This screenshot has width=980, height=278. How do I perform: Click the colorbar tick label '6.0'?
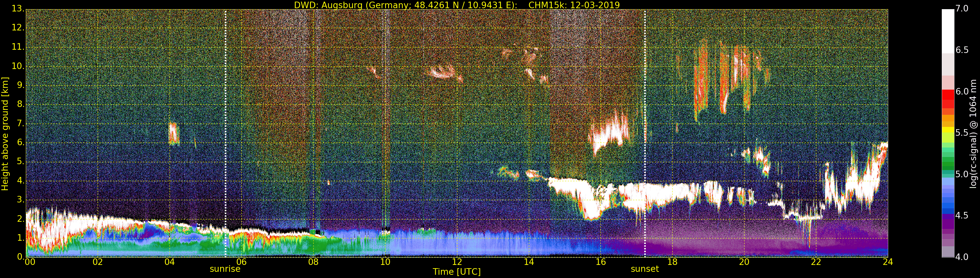(962, 91)
